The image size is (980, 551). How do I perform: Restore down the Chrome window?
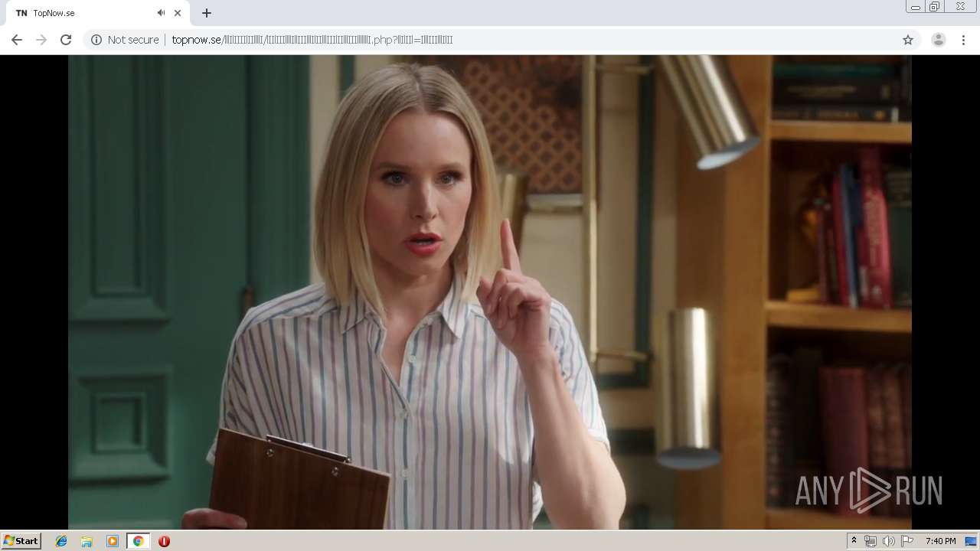point(935,7)
